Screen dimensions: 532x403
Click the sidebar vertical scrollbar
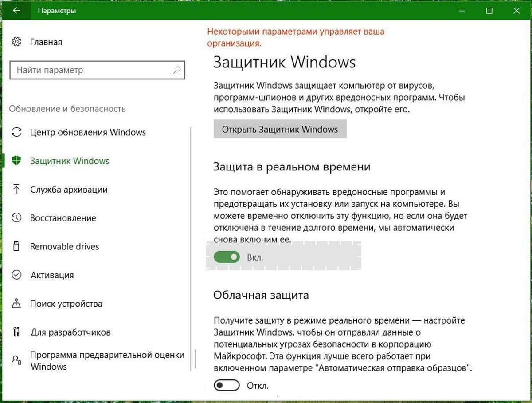point(192,249)
